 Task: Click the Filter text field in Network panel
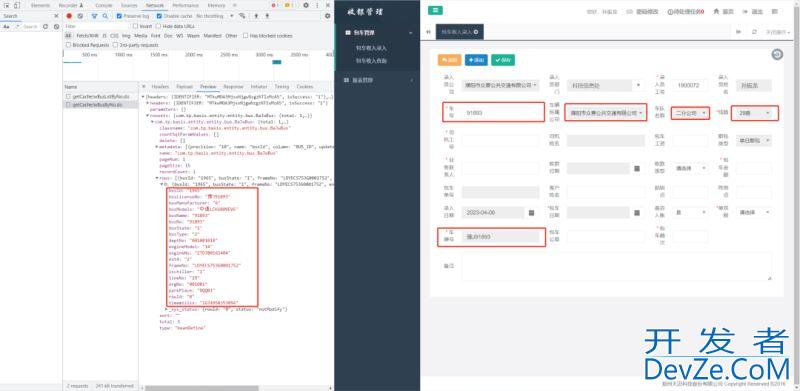coord(97,26)
